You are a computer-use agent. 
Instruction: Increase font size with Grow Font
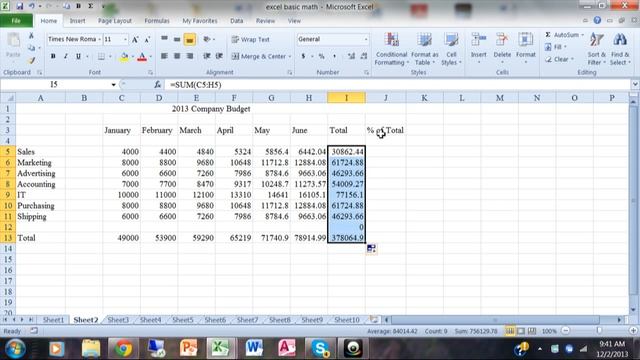pos(135,40)
